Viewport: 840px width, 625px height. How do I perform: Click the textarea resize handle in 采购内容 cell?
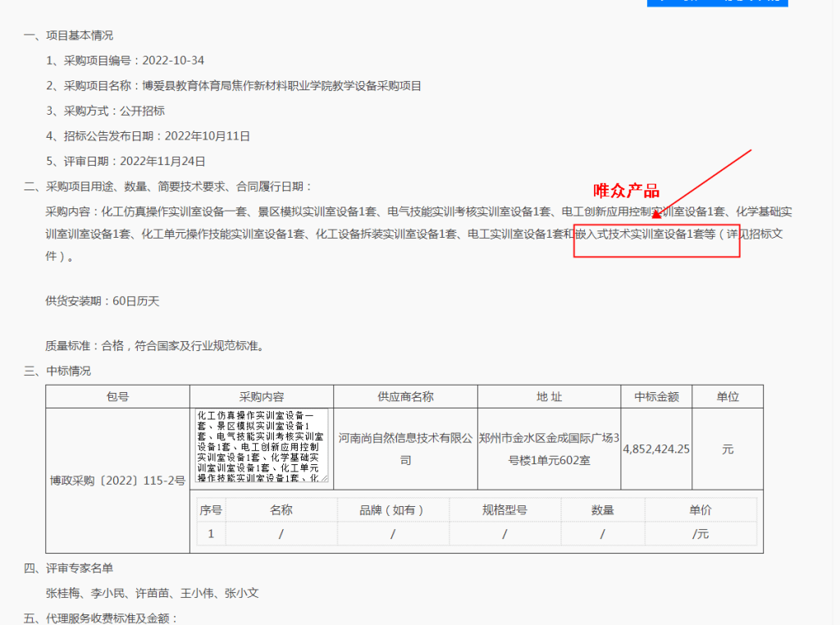click(324, 478)
